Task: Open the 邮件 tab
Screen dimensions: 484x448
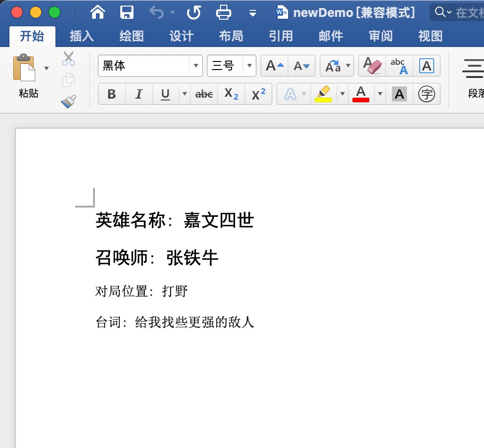Action: pos(331,36)
